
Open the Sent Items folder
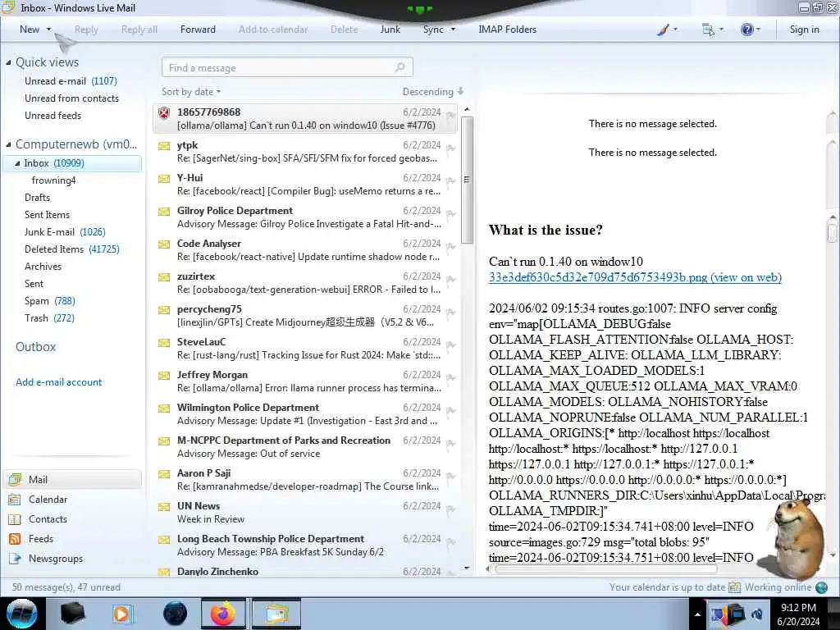[47, 215]
